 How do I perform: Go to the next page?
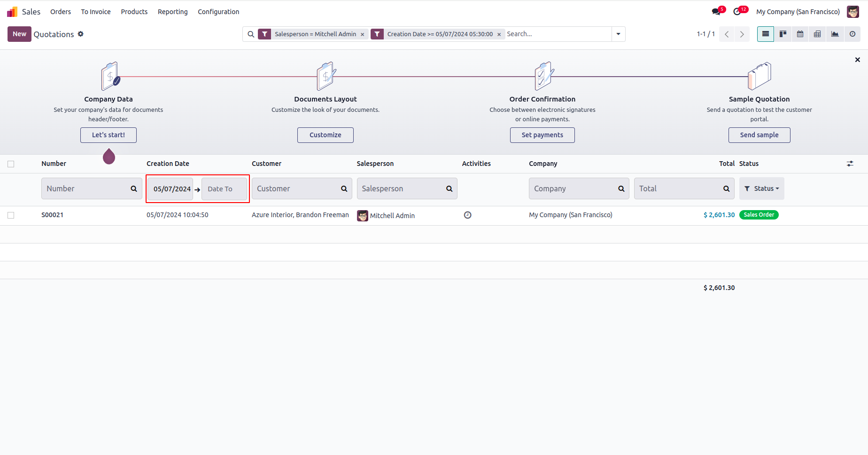click(x=742, y=34)
